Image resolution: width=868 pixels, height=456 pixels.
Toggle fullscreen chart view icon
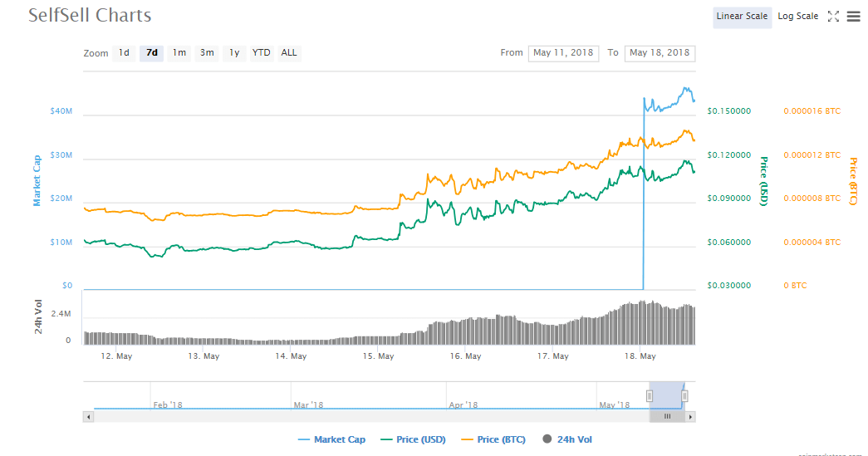pyautogui.click(x=834, y=17)
